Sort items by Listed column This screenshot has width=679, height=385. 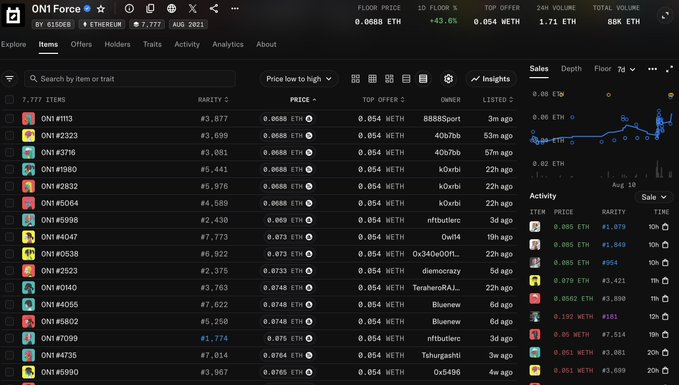498,100
